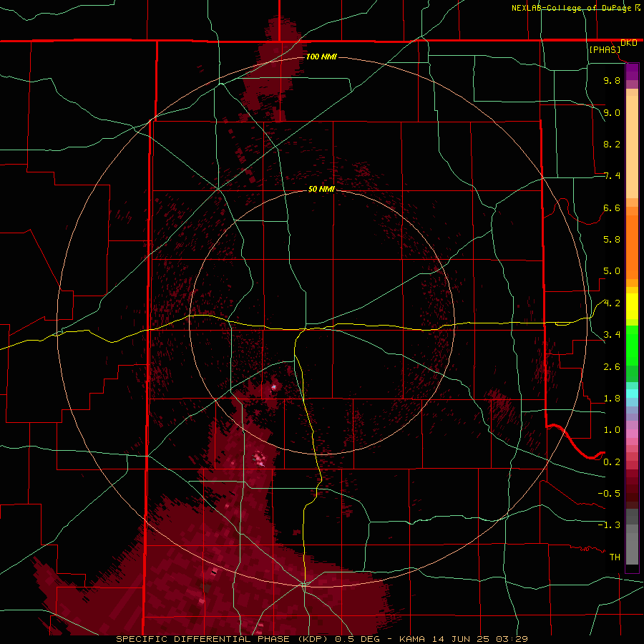The image size is (644, 644).
Task: Select the yellow segment of the color bar
Action: 632,306
